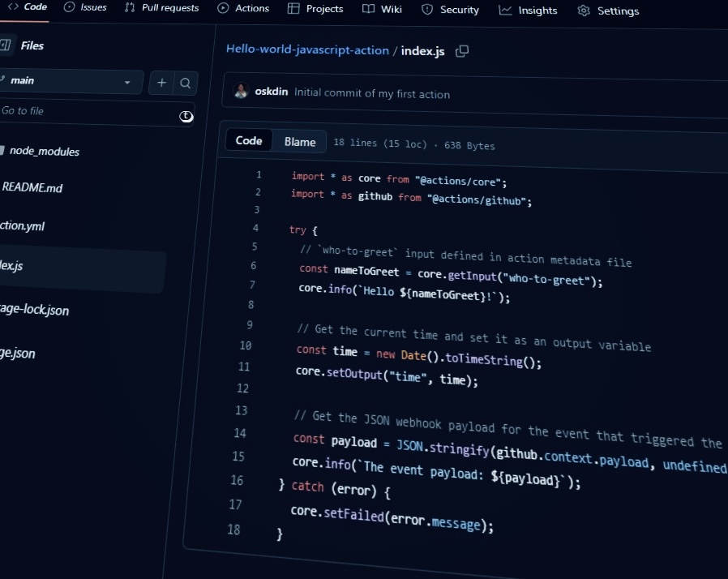Click the node_modules folder icon
The image size is (728, 579).
2,150
